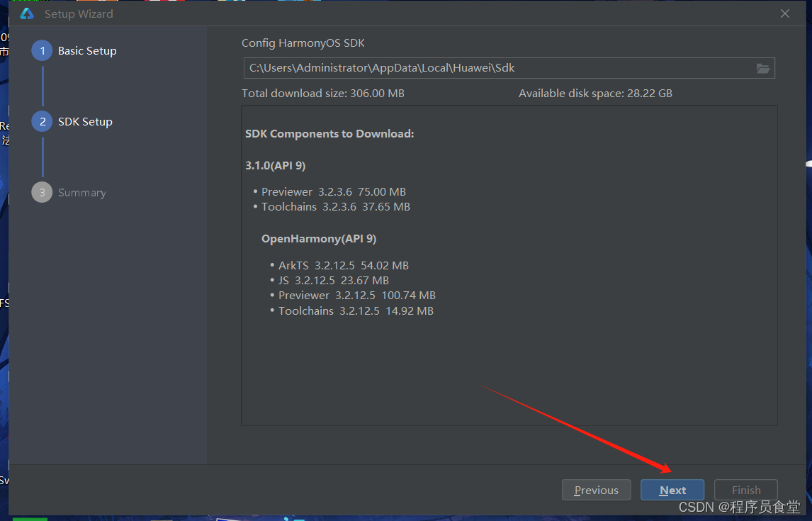Select step 2 SDK Setup
This screenshot has height=521, width=812.
point(72,122)
